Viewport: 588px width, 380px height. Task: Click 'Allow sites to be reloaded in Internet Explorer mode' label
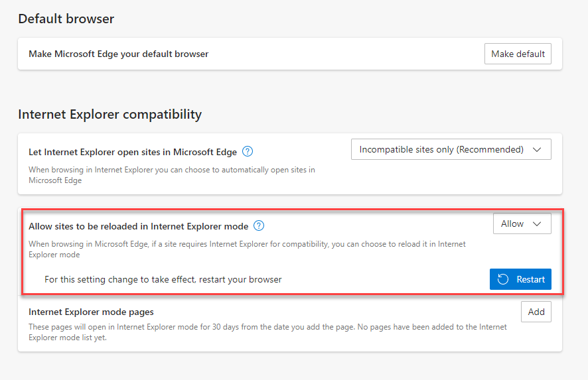click(139, 226)
